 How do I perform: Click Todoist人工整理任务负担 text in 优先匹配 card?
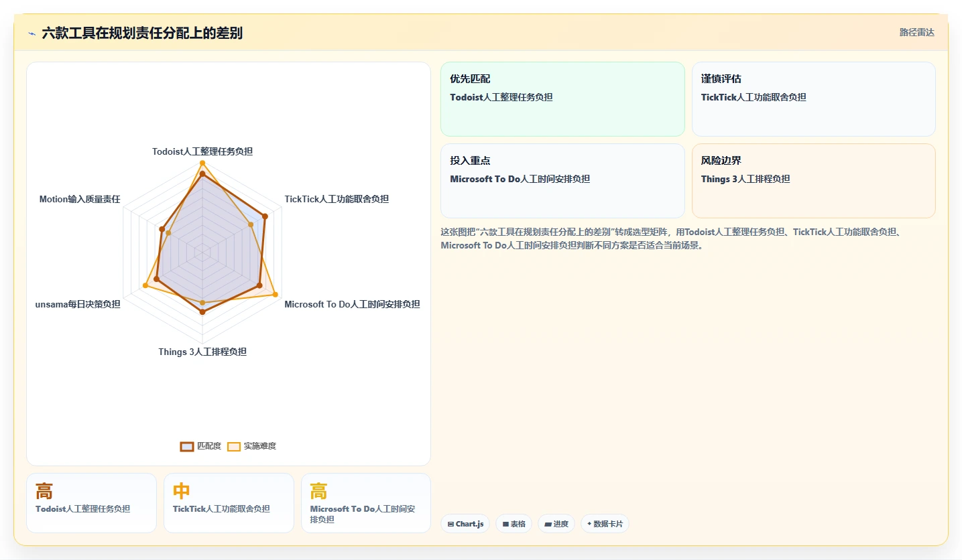point(501,97)
